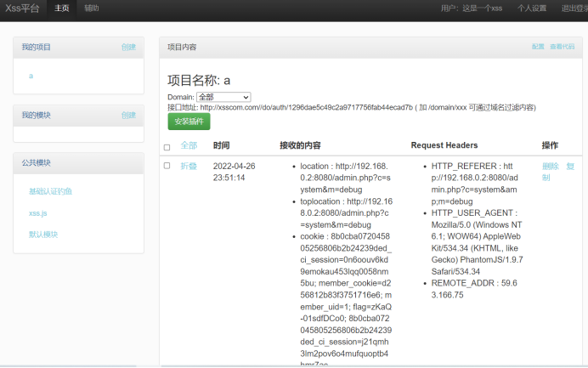
Task: Open the 配置 link in 项目内容 header
Action: 538,47
